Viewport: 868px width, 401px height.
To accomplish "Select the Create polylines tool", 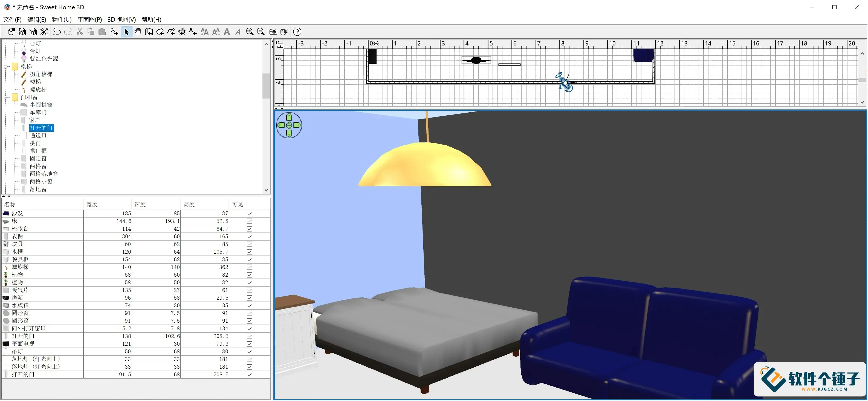I will [171, 32].
